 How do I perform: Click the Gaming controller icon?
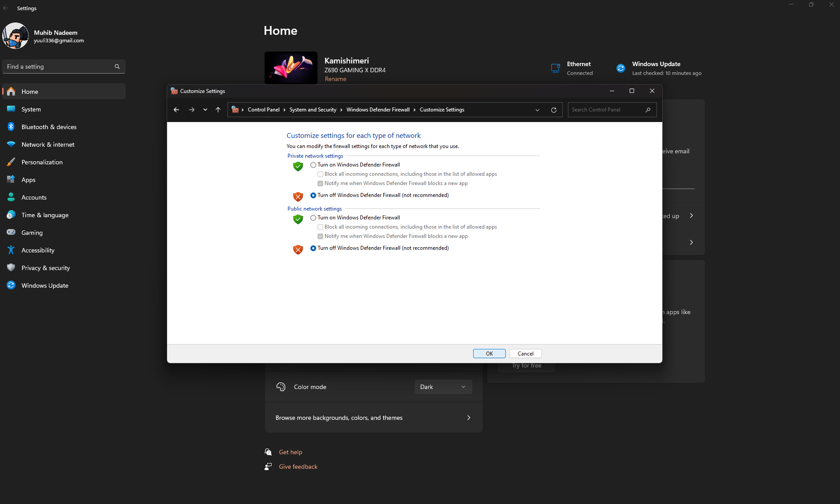pos(11,233)
